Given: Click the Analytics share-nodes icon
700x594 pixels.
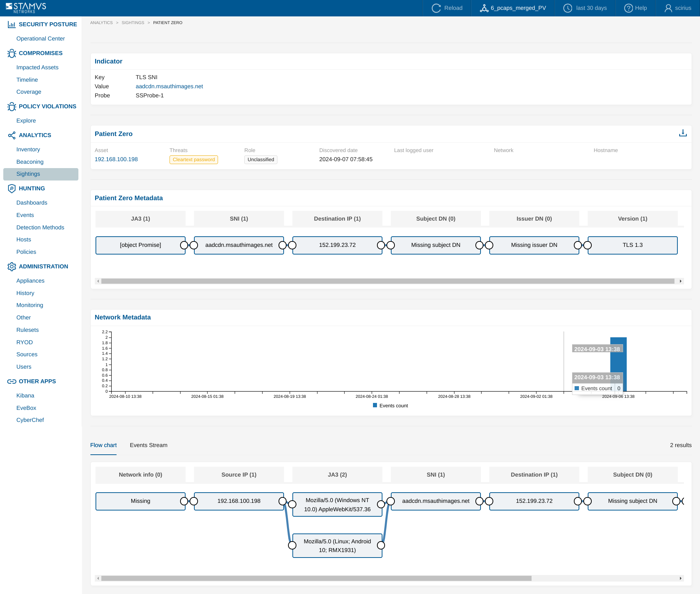Looking at the screenshot, I should 12,135.
